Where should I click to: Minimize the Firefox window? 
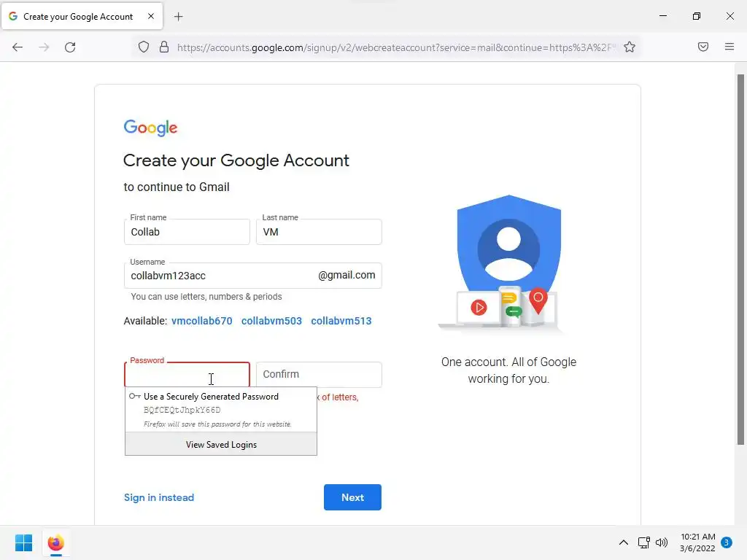click(x=663, y=16)
